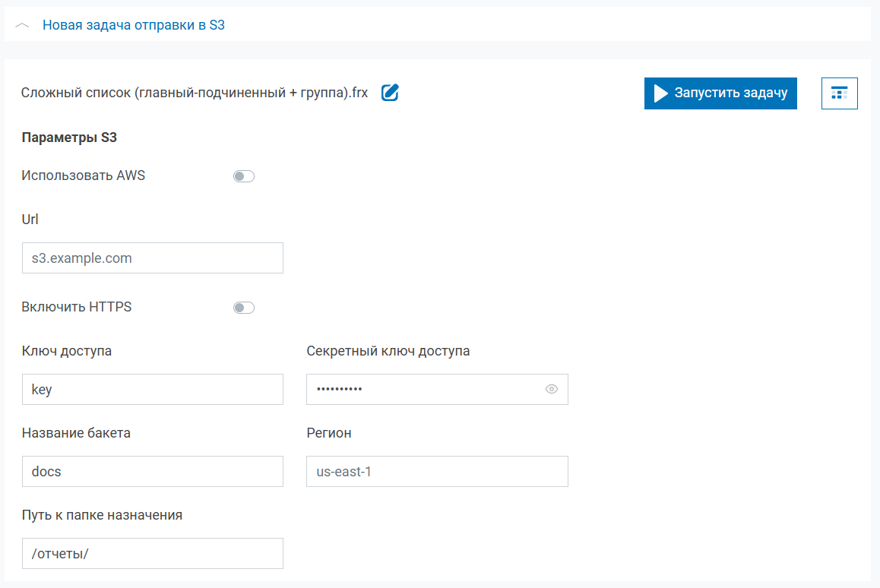The width and height of the screenshot is (880, 588).
Task: Show the secret key with the eye icon
Action: [552, 389]
